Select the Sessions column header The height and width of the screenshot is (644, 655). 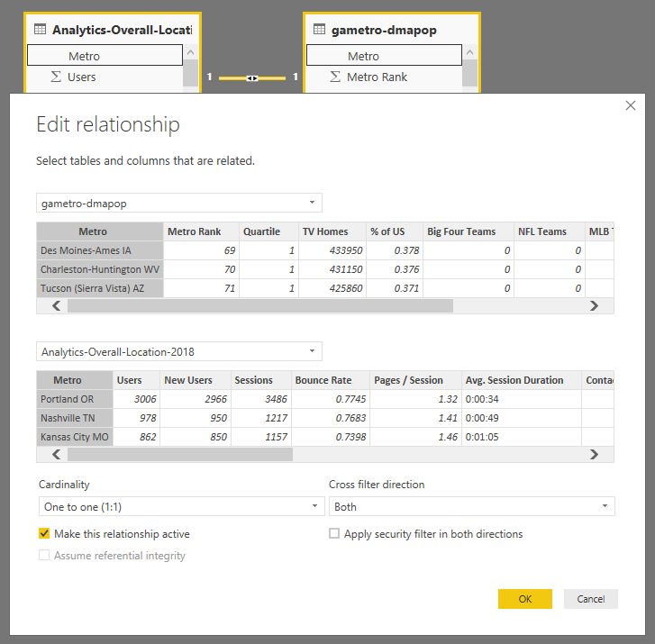click(x=253, y=380)
